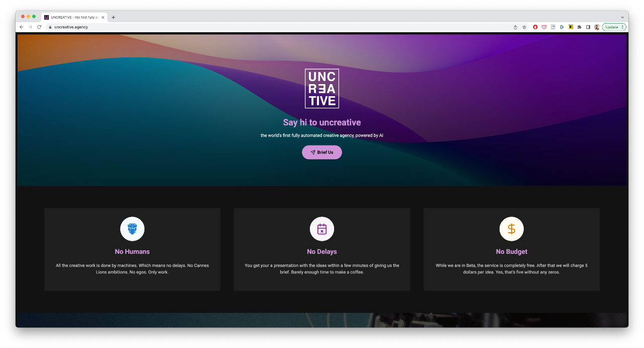Open the red Opera-style extension icon
This screenshot has width=644, height=348.
pyautogui.click(x=535, y=27)
